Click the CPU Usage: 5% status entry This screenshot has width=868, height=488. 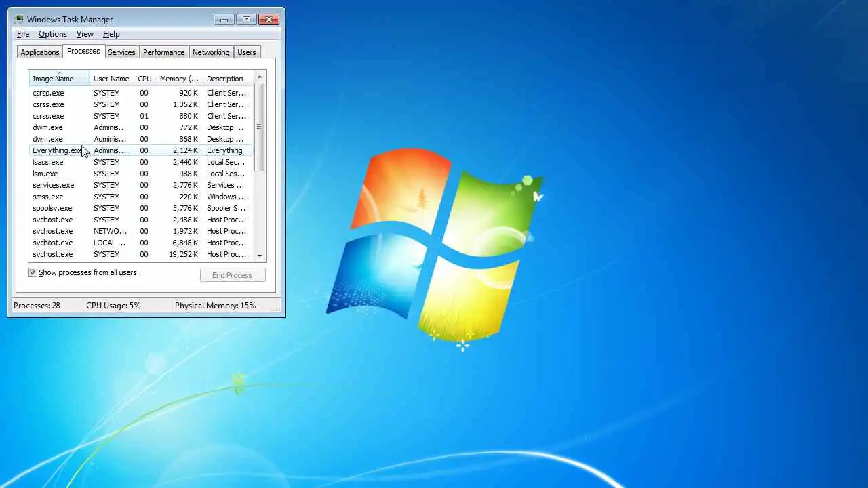[113, 306]
